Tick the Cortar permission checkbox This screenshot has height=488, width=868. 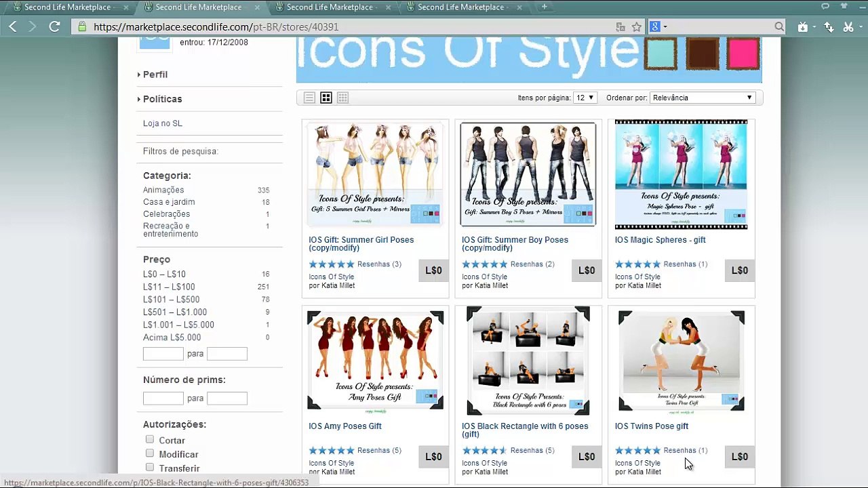pos(150,439)
